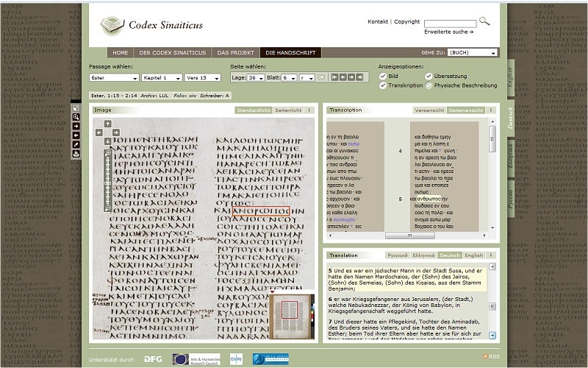
Task: Select the Русский translation tab
Action: [397, 255]
